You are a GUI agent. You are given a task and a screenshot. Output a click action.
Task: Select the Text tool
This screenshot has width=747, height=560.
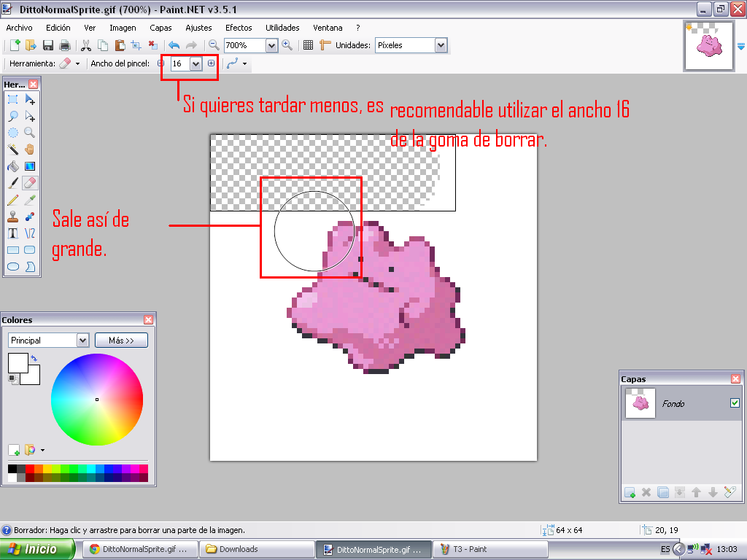pos(13,233)
